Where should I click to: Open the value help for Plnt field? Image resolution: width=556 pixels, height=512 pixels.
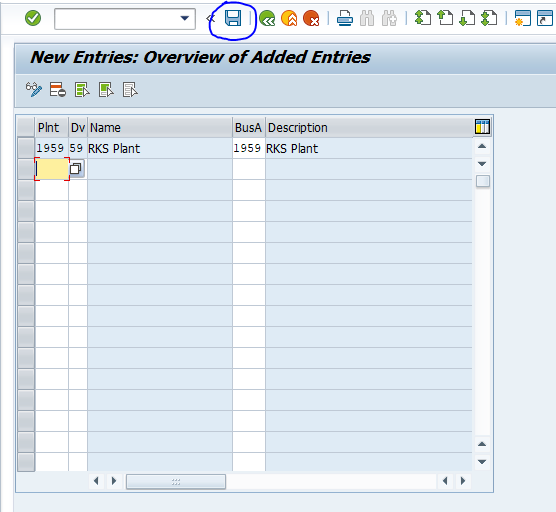click(76, 169)
